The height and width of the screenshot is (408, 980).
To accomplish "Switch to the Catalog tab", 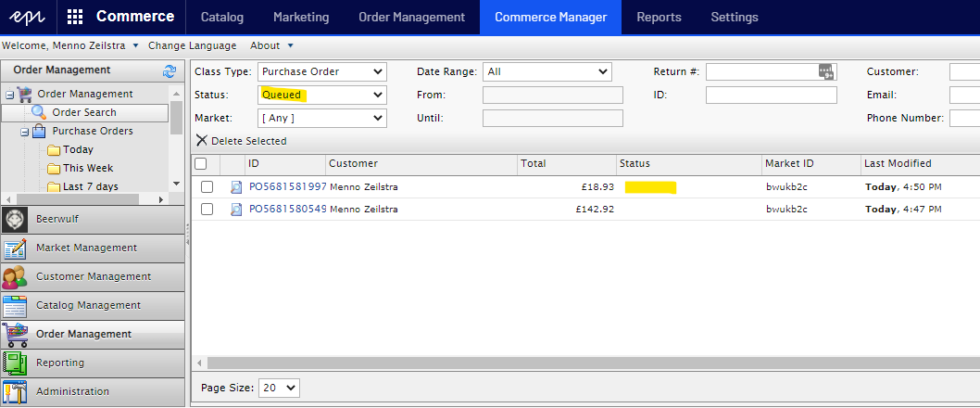I will click(x=222, y=17).
